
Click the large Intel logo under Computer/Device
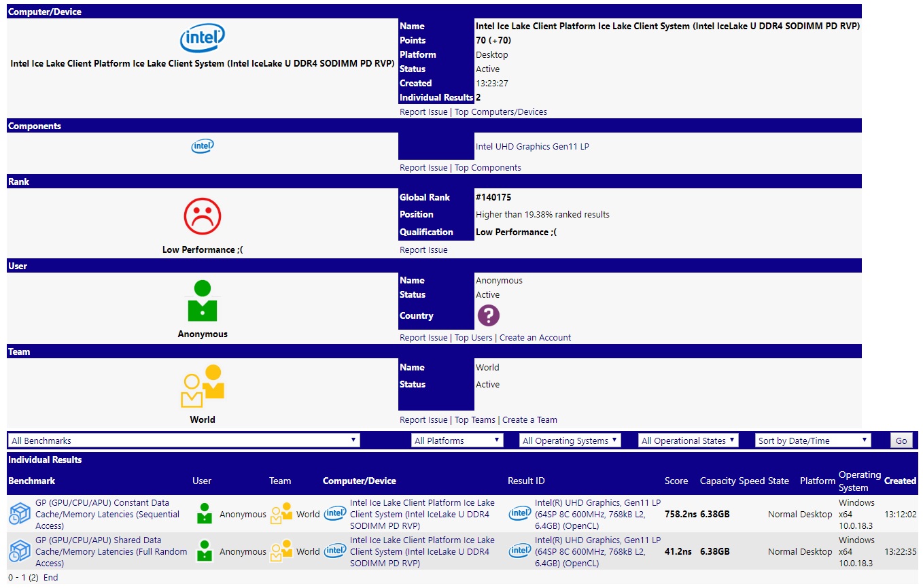(203, 38)
